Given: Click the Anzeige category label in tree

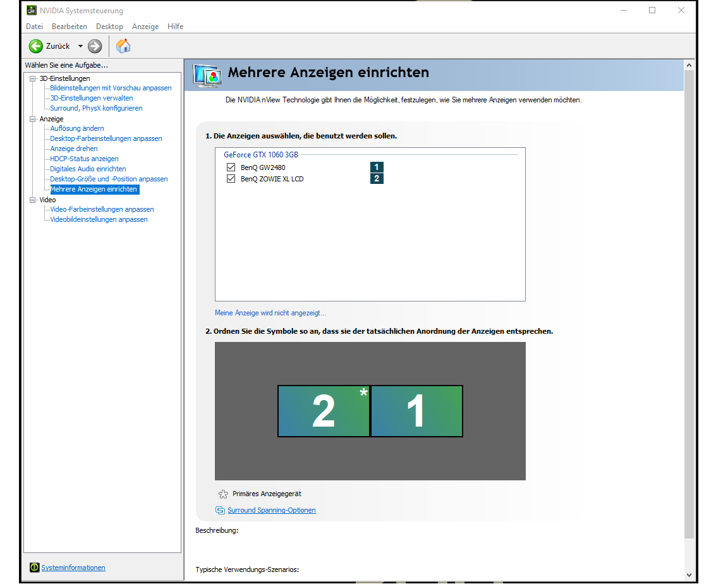Looking at the screenshot, I should pyautogui.click(x=51, y=119).
